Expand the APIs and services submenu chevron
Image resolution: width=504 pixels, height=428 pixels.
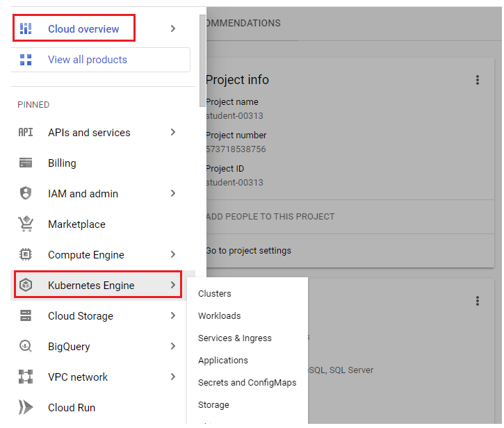pyautogui.click(x=173, y=132)
